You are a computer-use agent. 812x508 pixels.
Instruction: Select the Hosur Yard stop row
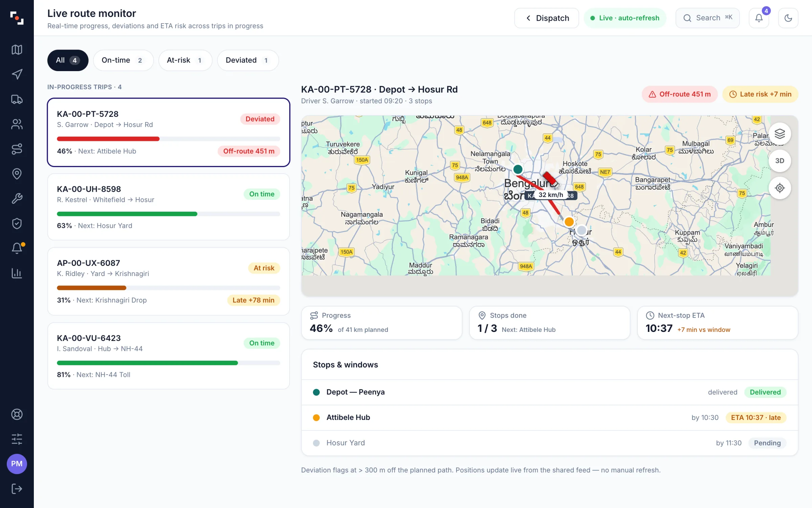(549, 443)
